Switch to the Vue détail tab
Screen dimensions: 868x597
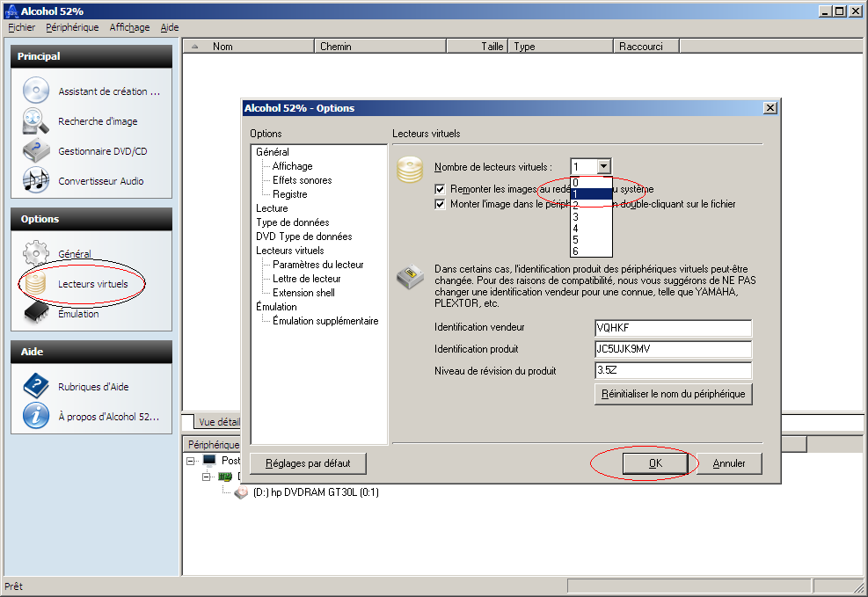(218, 422)
